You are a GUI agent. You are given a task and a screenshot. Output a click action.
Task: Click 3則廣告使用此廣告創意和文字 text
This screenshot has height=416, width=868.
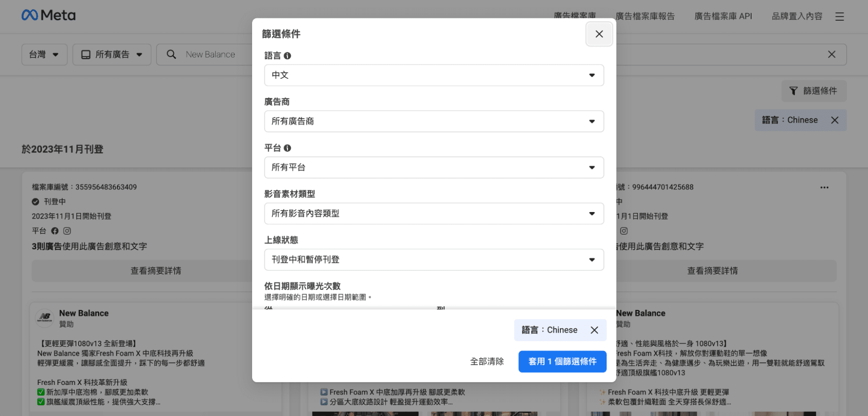pyautogui.click(x=90, y=246)
